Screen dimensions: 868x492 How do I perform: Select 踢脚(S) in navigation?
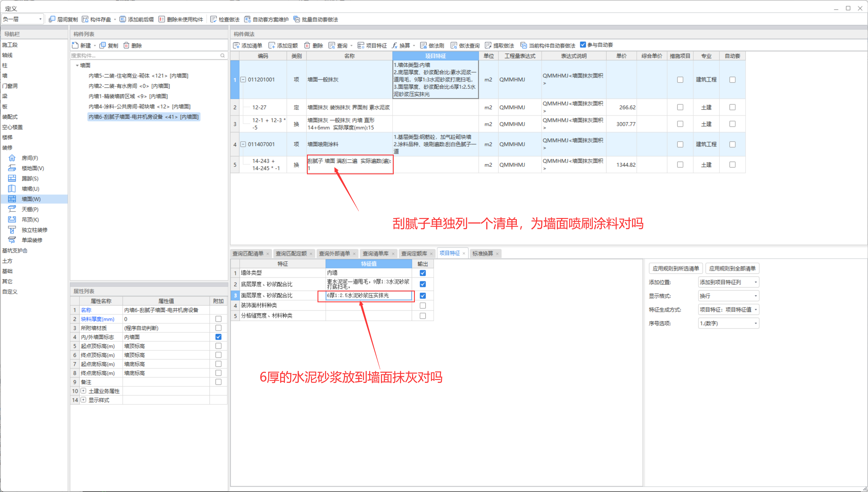click(x=30, y=178)
